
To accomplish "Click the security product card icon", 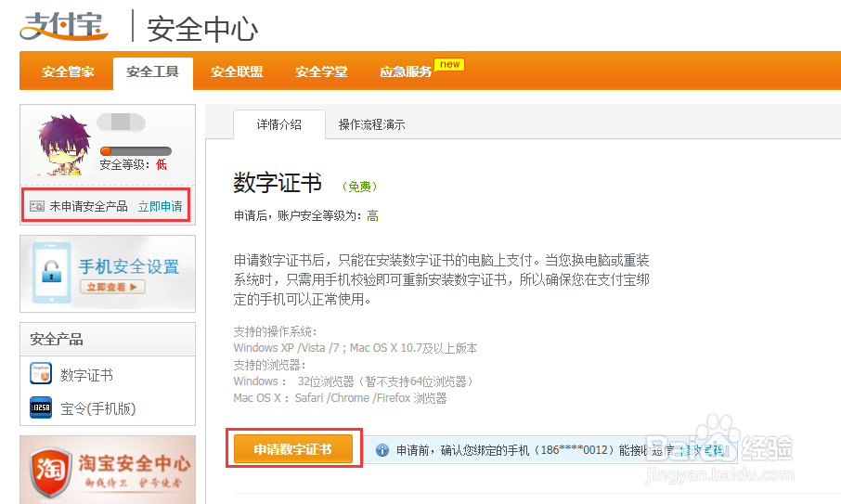I will [x=37, y=206].
